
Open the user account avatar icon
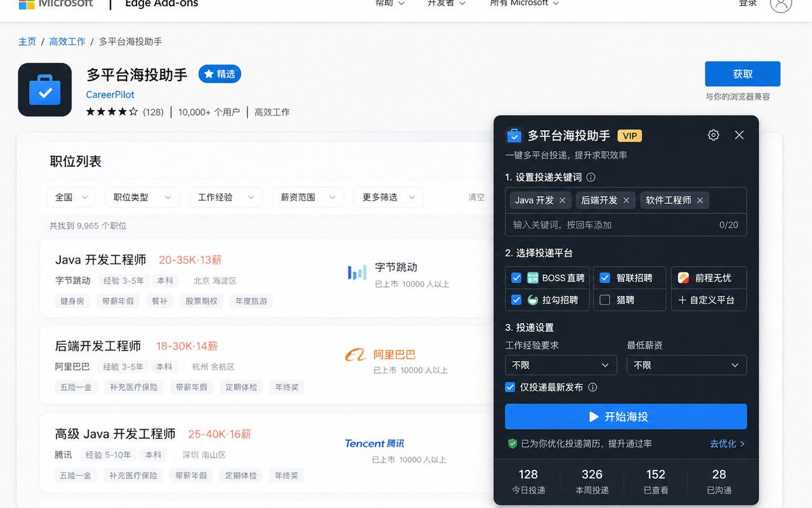tap(781, 3)
